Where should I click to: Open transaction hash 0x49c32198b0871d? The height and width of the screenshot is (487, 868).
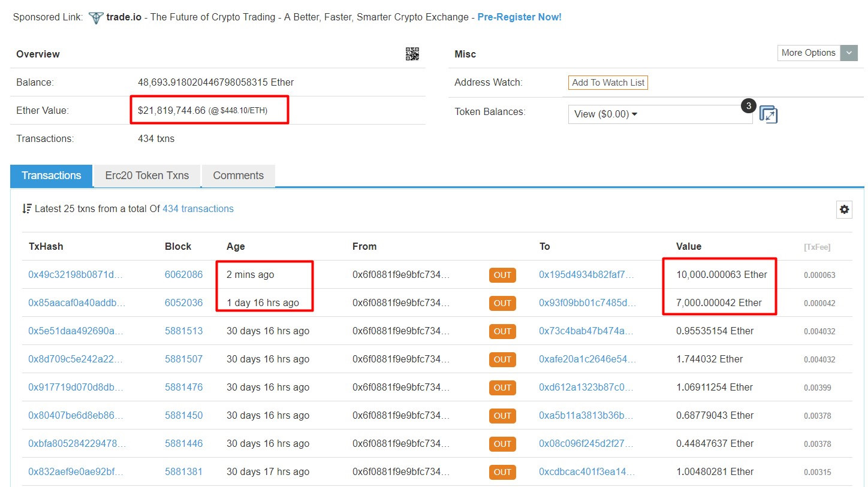coord(77,274)
